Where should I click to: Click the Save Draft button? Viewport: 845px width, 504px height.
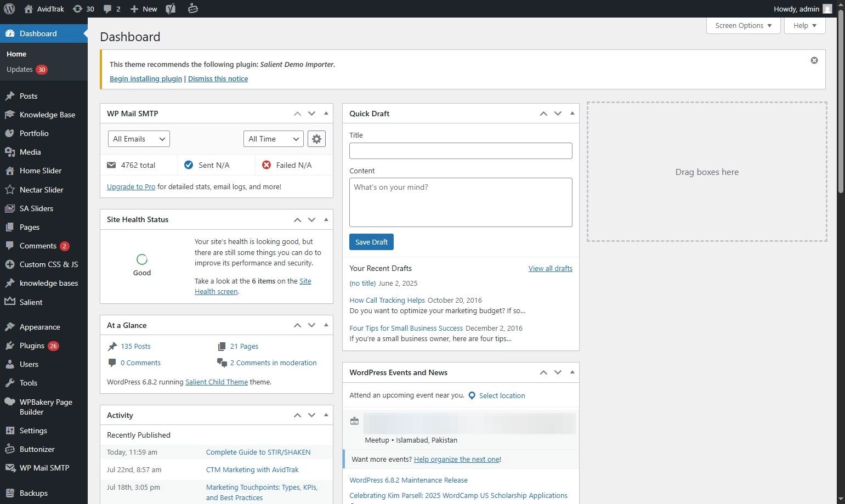pyautogui.click(x=371, y=242)
